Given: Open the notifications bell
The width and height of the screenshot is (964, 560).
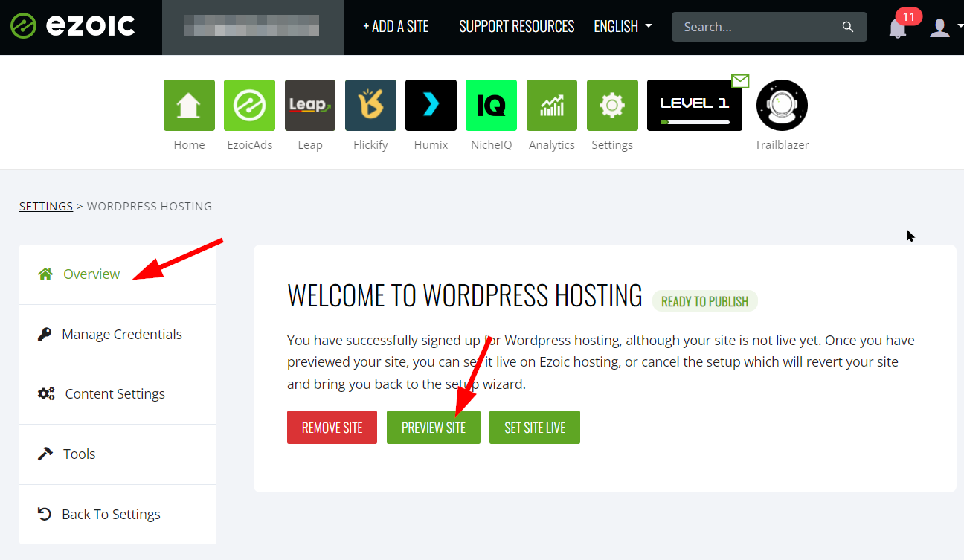Looking at the screenshot, I should point(898,28).
